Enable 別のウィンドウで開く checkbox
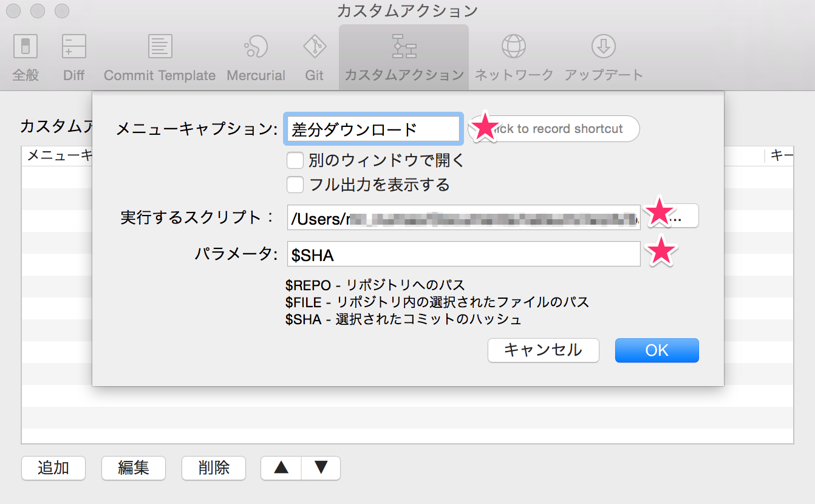Image resolution: width=815 pixels, height=504 pixels. pos(295,160)
